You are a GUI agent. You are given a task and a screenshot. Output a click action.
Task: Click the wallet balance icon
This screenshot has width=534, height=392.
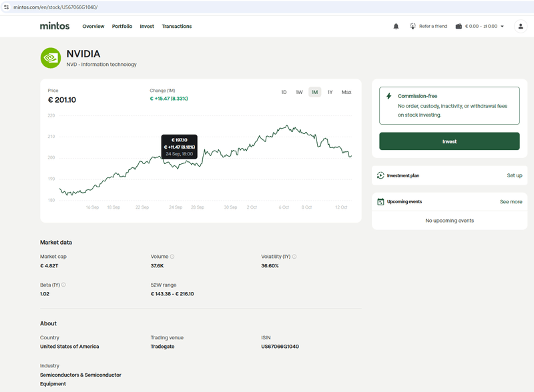(459, 26)
